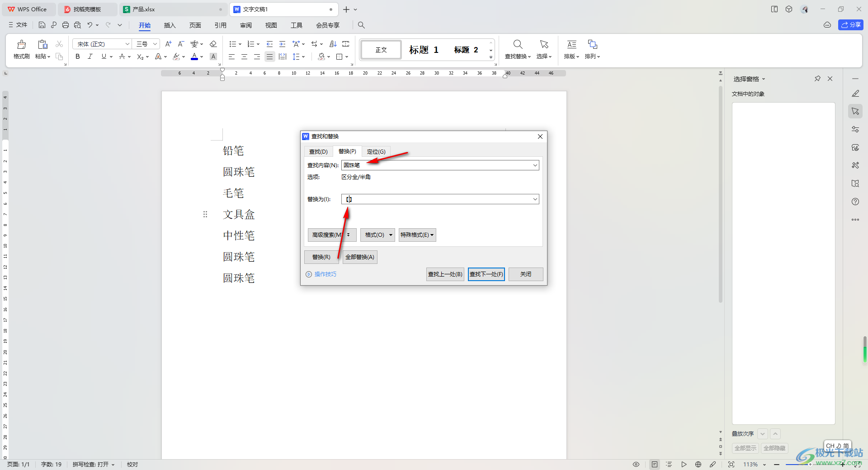Viewport: 868px width, 470px height.
Task: Click the Save icon in quick toolbar
Action: pos(42,25)
